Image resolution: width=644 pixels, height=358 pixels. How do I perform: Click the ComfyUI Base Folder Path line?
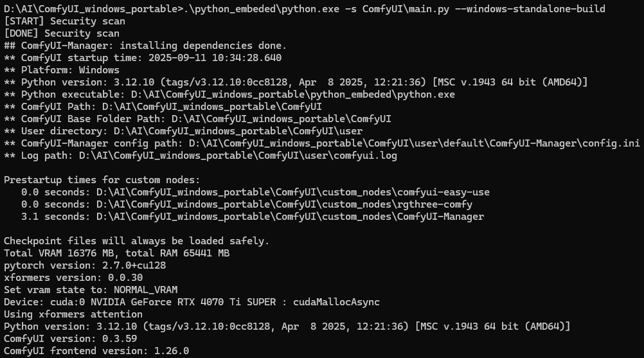point(197,119)
